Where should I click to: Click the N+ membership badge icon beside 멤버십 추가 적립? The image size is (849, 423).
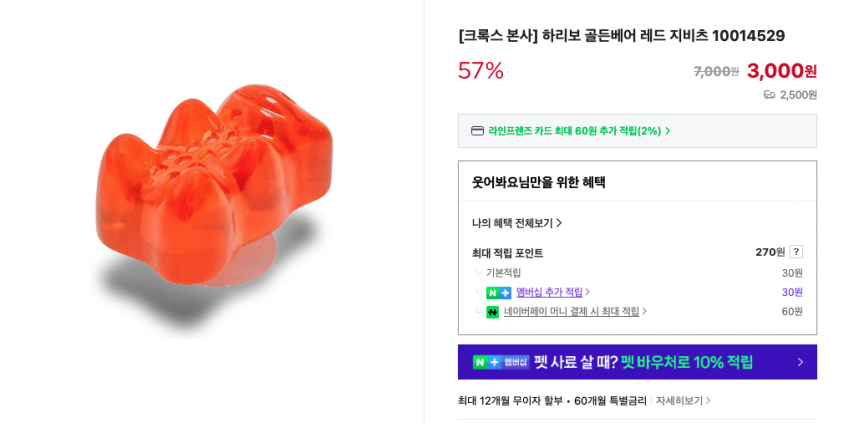pos(498,293)
